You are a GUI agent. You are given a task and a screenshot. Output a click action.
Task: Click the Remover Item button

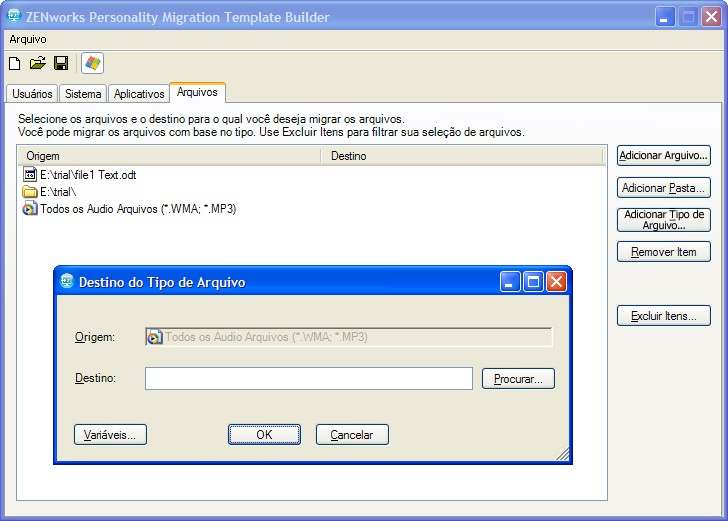click(663, 252)
